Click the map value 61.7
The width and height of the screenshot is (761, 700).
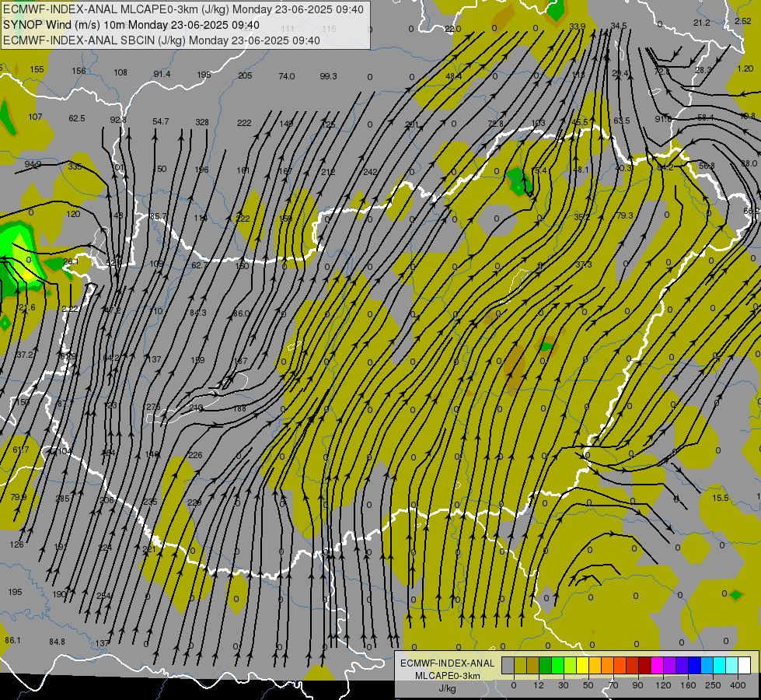(21, 450)
